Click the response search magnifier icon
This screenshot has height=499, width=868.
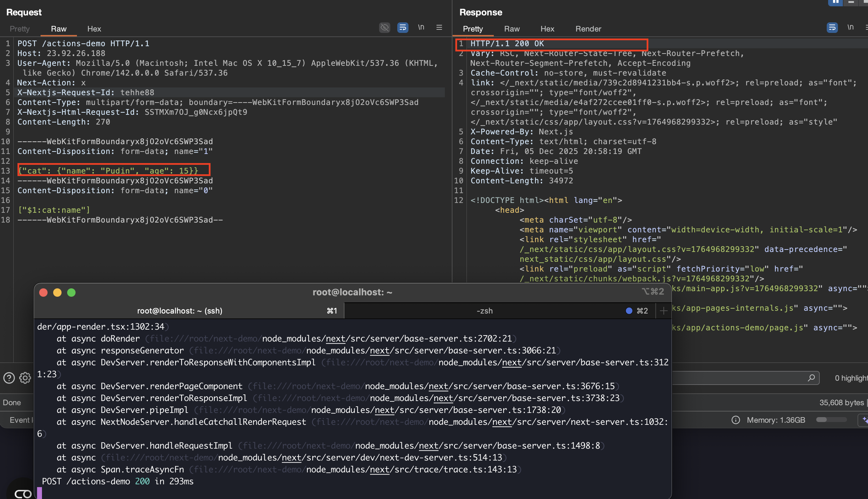coord(811,378)
